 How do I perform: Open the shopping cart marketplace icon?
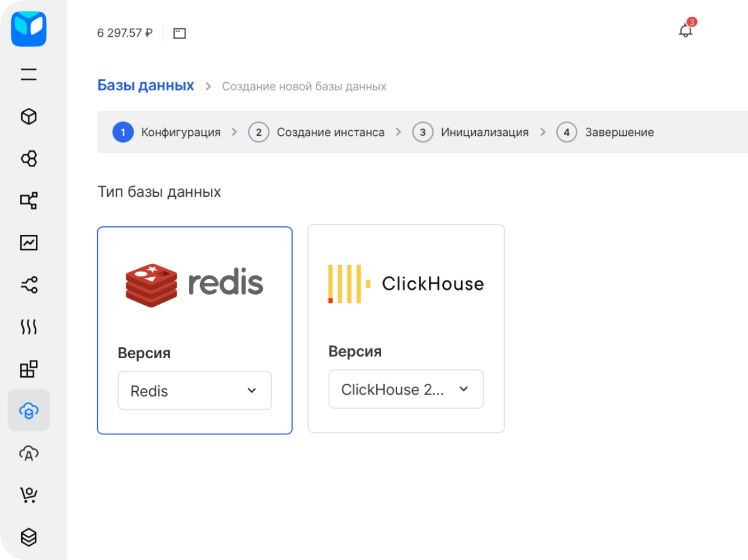(x=29, y=495)
